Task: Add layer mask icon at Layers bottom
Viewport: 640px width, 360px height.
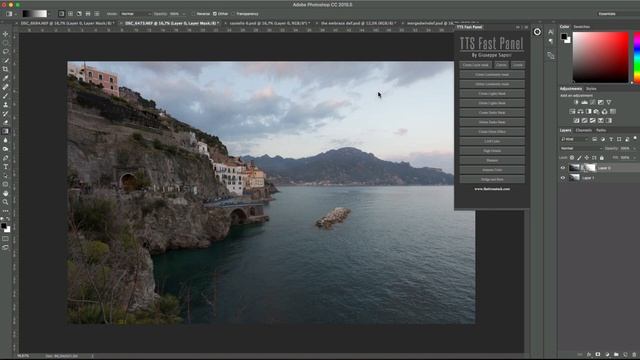Action: [598, 355]
